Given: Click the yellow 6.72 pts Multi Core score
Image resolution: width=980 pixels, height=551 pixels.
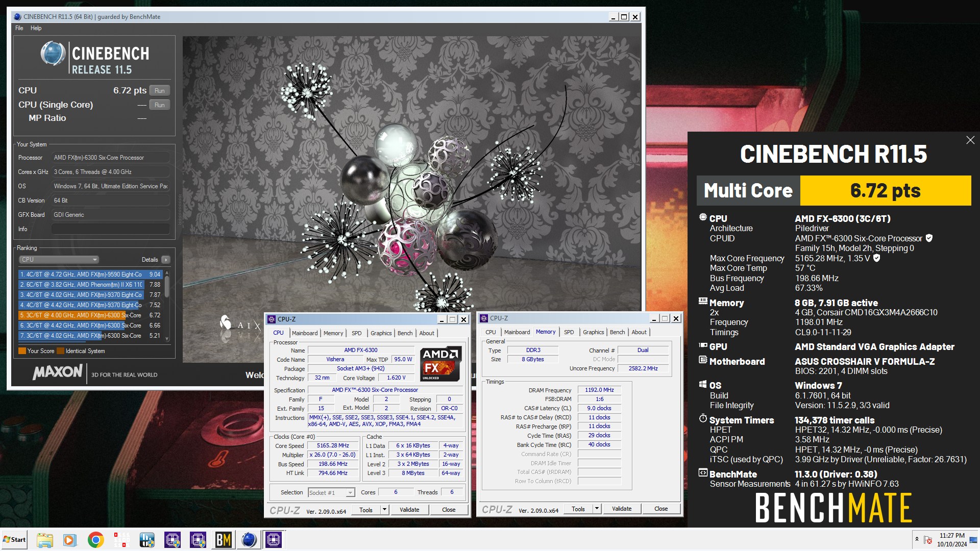Looking at the screenshot, I should (885, 190).
